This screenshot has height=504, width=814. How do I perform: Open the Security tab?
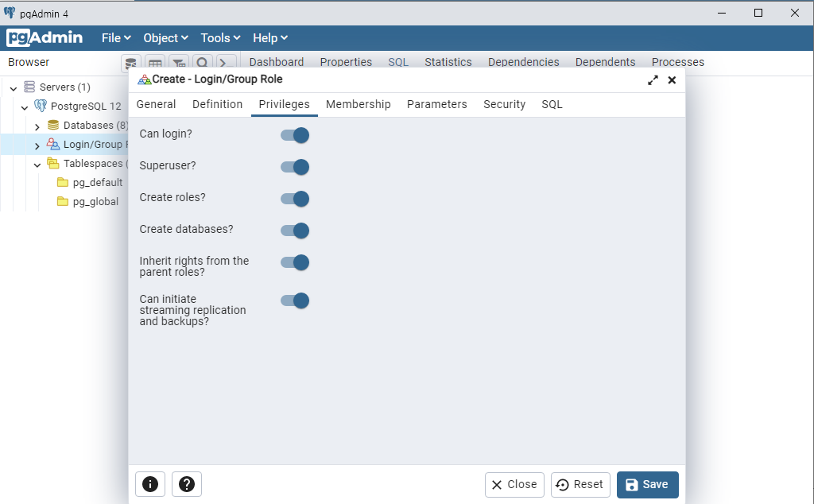point(504,104)
